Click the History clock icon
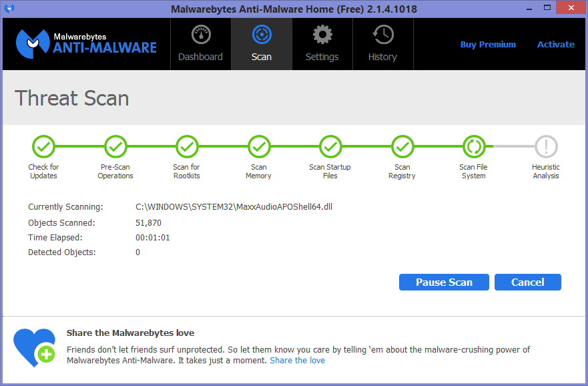 pyautogui.click(x=383, y=35)
